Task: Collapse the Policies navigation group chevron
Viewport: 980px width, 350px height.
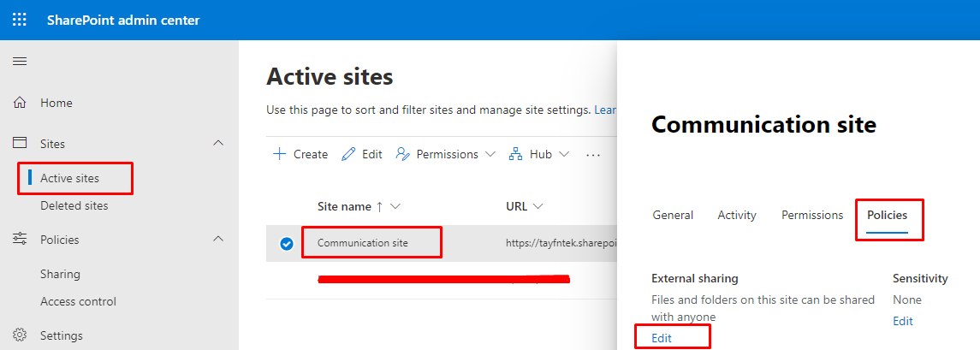Action: point(218,240)
